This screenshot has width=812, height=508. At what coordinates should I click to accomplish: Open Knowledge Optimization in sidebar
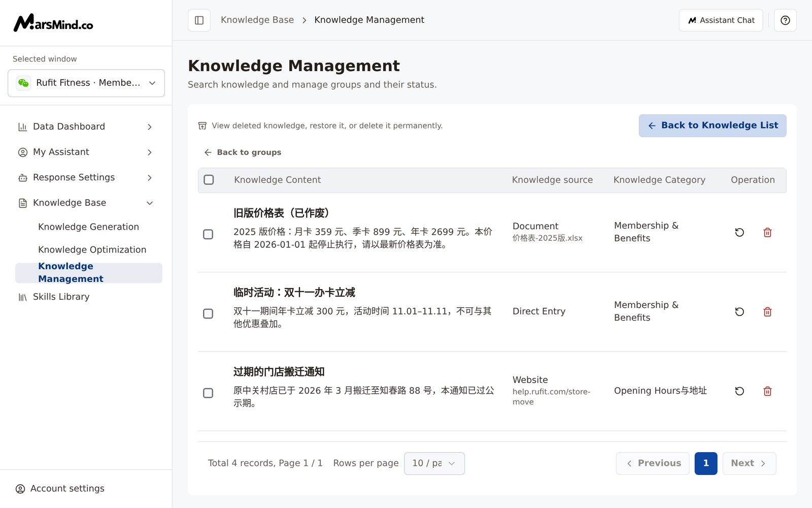click(x=92, y=249)
